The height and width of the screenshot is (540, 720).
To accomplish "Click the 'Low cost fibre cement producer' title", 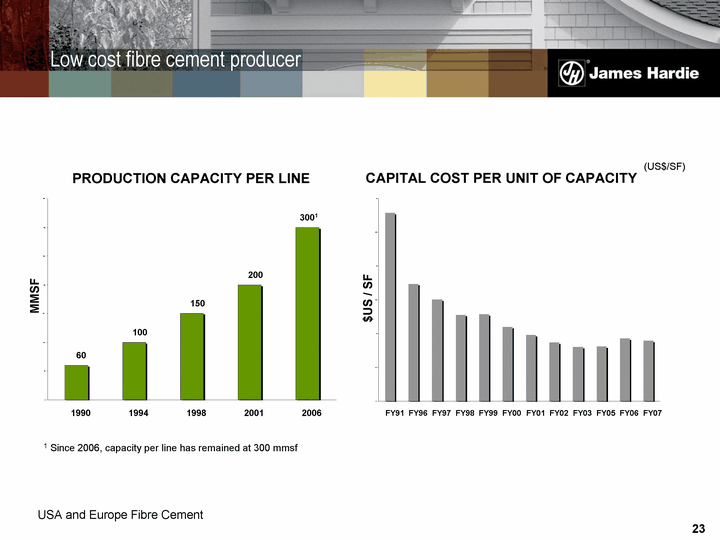I will tap(176, 61).
